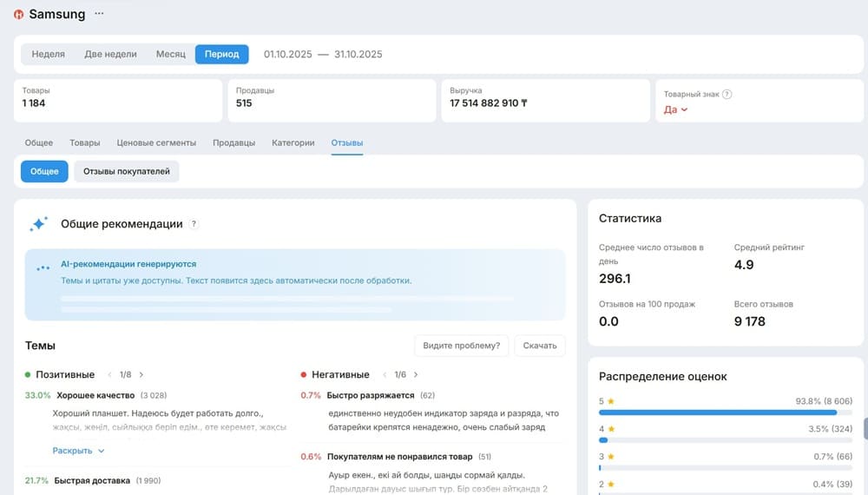Go to next page of Позитивные themes
This screenshot has width=868, height=495.
click(x=141, y=375)
